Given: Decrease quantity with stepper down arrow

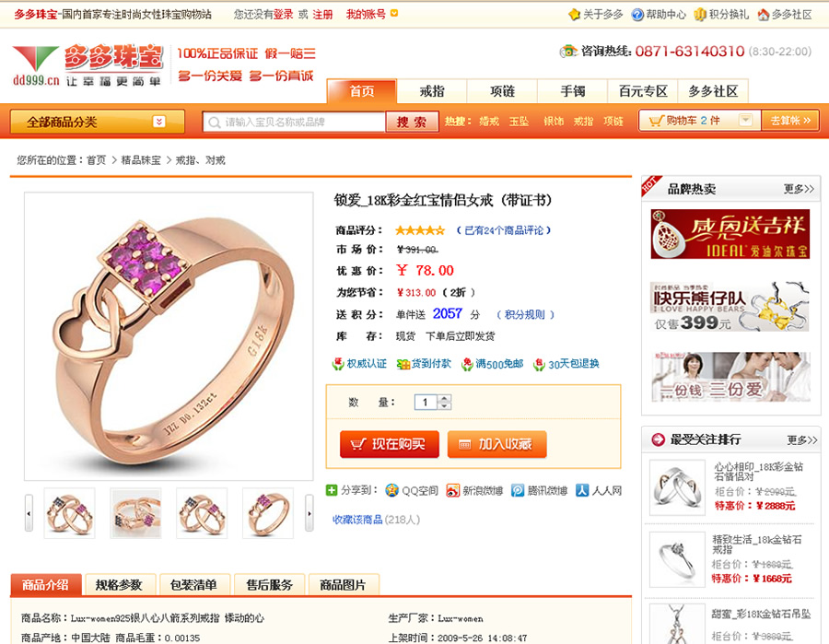Looking at the screenshot, I should coord(445,405).
